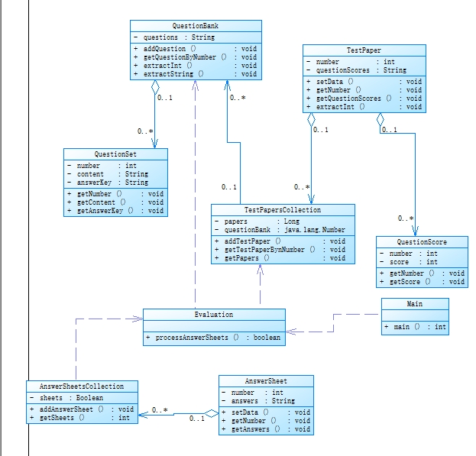The image size is (476, 456).
Task: Select getContent() in QuestionSet
Action: 115,202
